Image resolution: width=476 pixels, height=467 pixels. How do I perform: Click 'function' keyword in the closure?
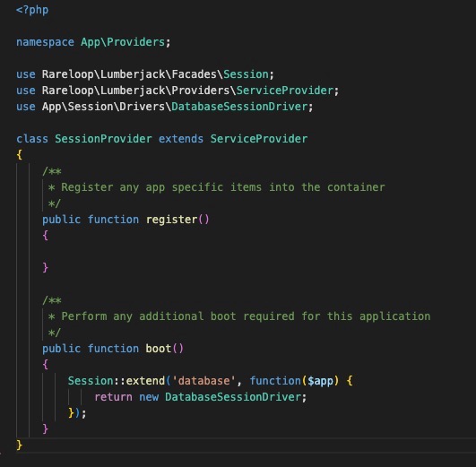tap(275, 380)
